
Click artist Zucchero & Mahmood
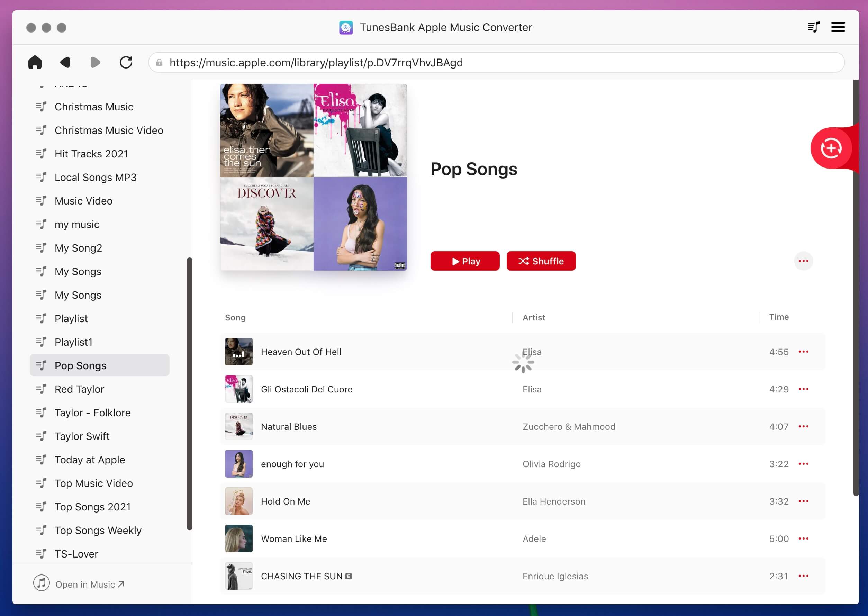(x=569, y=426)
